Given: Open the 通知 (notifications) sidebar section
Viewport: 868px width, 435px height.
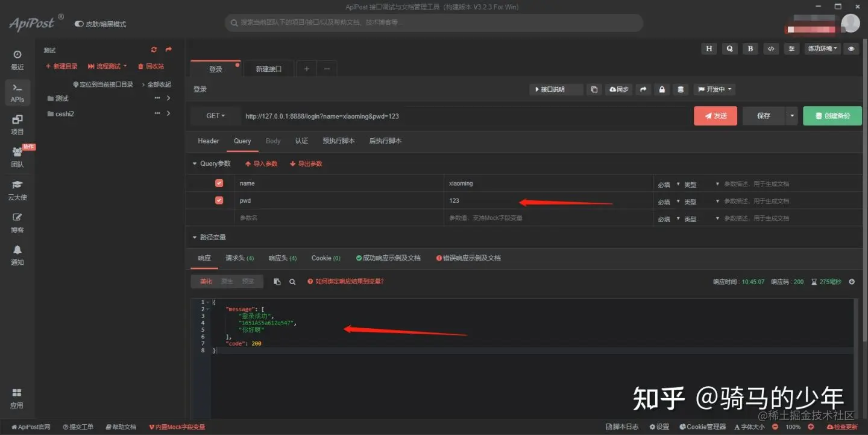Looking at the screenshot, I should [x=17, y=255].
